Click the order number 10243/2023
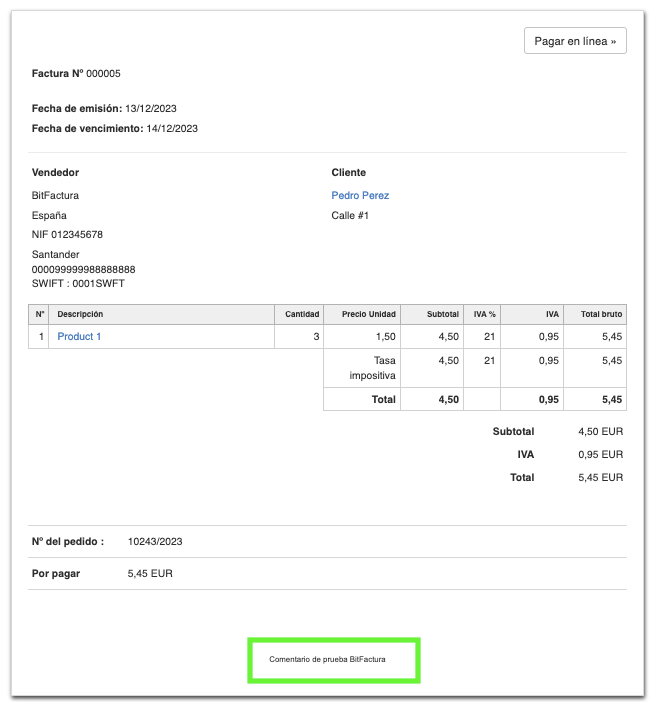 (x=155, y=542)
